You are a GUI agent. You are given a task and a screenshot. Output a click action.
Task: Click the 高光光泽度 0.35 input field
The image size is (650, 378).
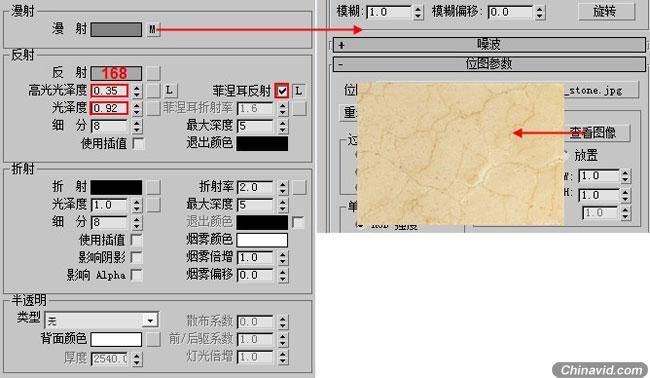coord(109,91)
